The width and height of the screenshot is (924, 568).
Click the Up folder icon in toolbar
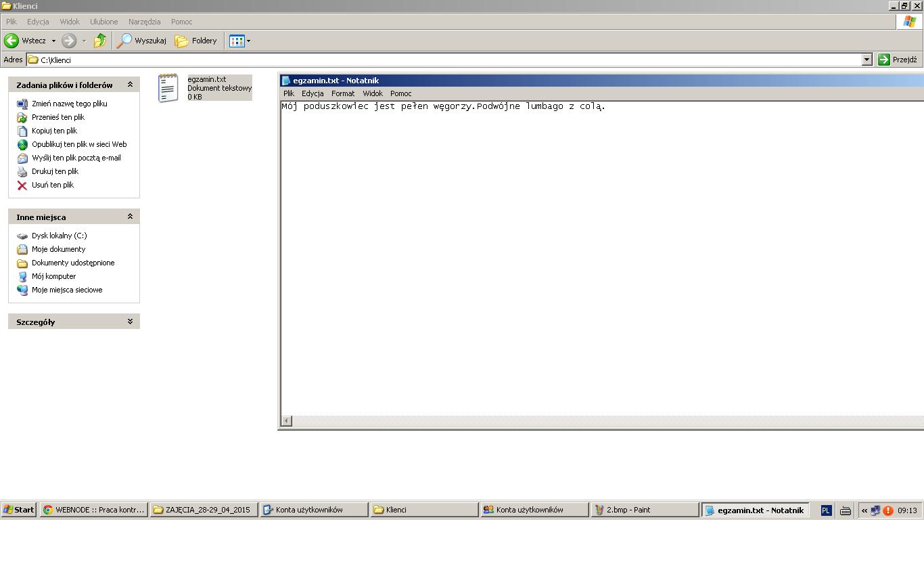point(100,41)
